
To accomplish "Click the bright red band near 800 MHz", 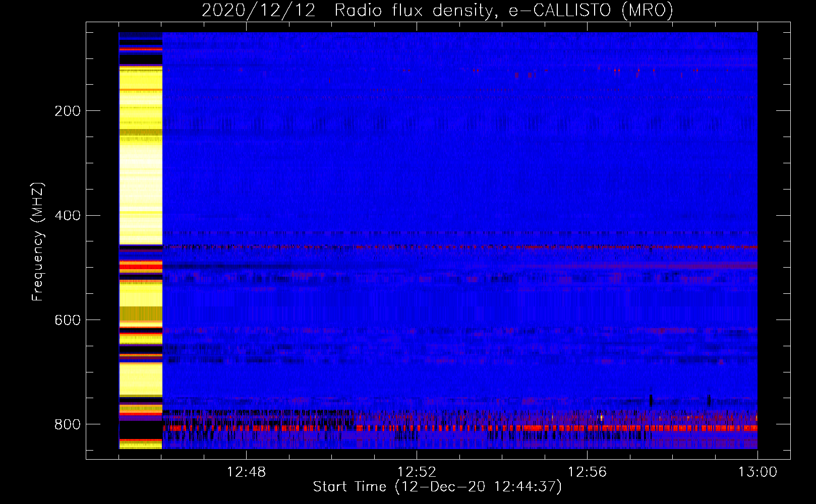I will pos(460,428).
